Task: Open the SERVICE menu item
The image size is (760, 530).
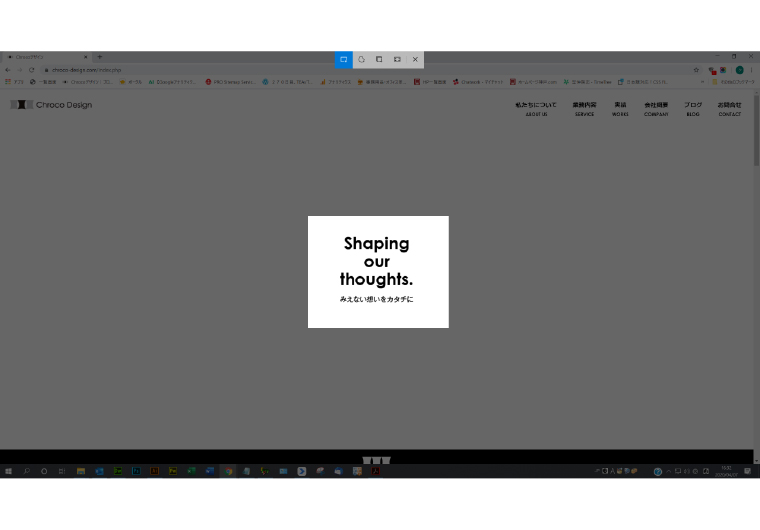Action: 584,108
